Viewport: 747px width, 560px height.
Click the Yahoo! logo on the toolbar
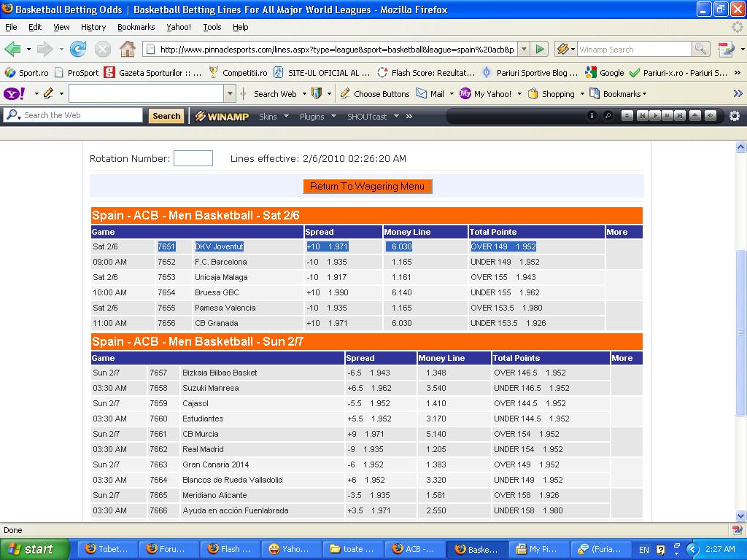click(x=15, y=94)
